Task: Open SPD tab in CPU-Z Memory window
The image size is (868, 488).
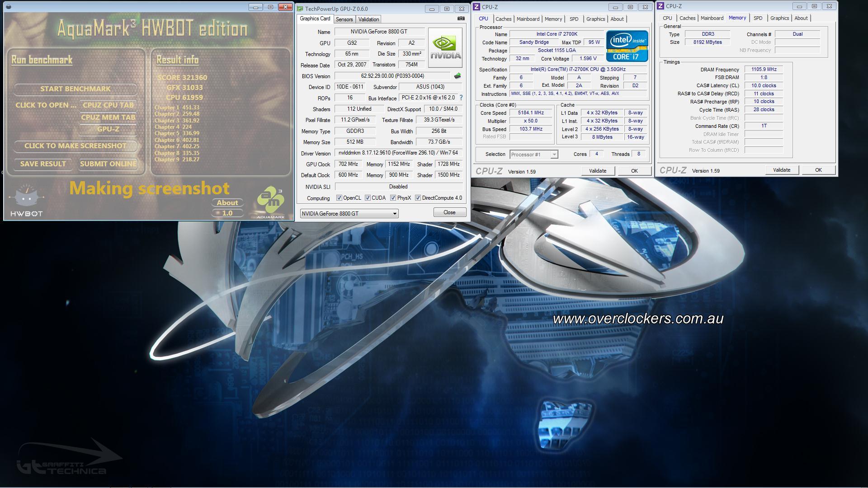Action: pos(758,18)
